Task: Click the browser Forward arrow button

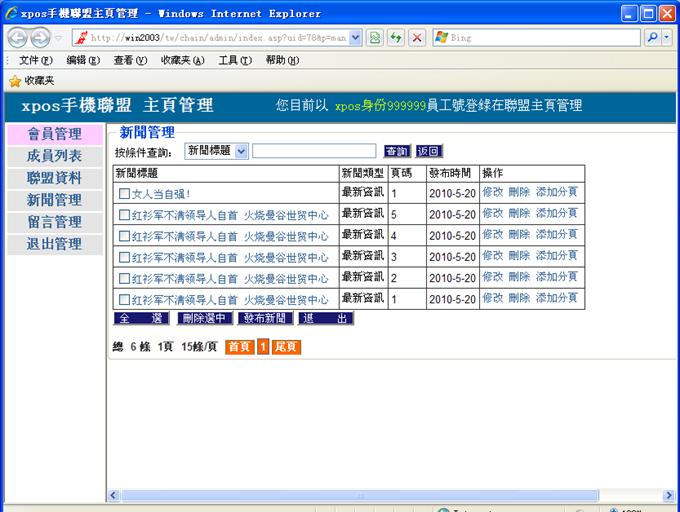Action: coord(40,37)
